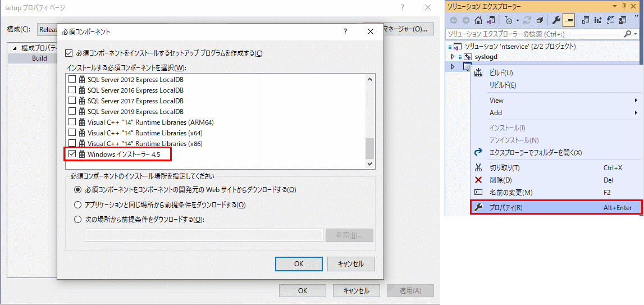Screen dimensions: 644x305
Task: Click the back arrow in Solution Explorer toolbar
Action: [x=454, y=20]
